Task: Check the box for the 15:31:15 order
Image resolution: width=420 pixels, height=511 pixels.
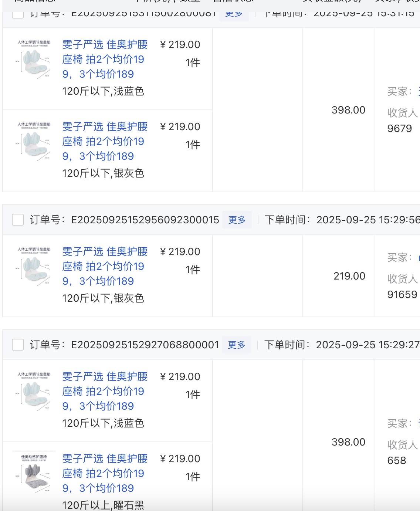Action: [x=18, y=15]
